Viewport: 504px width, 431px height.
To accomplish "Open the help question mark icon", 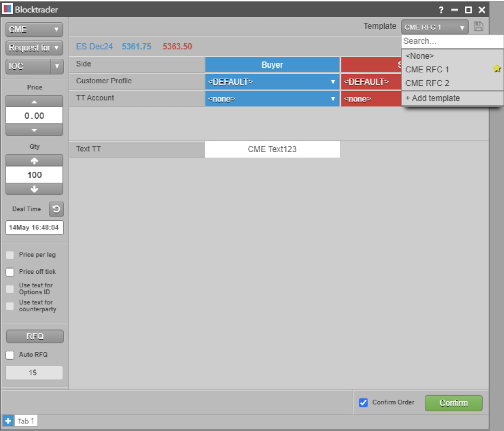I will click(x=441, y=10).
